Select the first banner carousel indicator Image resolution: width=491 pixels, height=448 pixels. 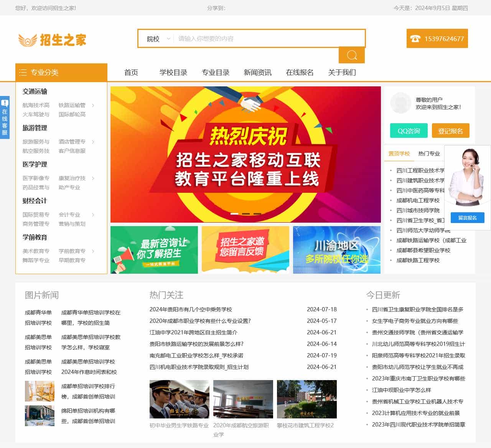coord(234,214)
